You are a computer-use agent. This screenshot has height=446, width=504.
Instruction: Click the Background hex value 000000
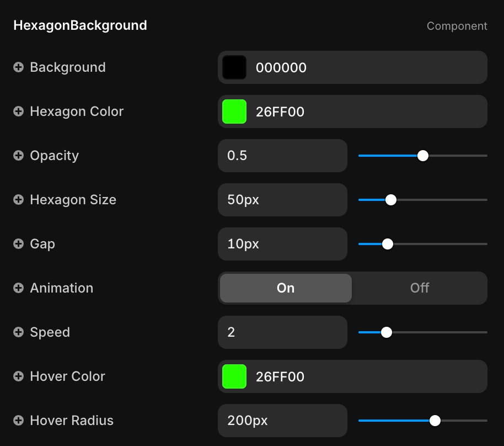[x=281, y=68]
